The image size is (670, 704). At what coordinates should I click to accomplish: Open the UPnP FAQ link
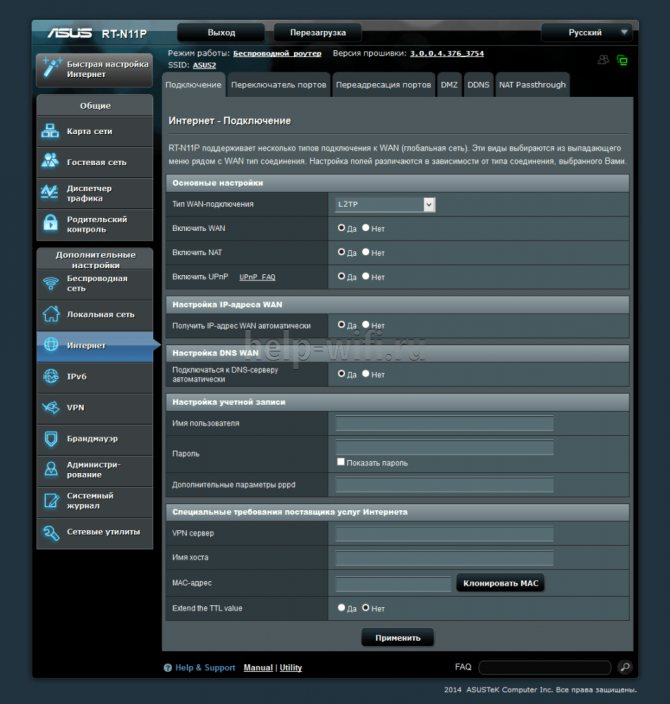(257, 277)
